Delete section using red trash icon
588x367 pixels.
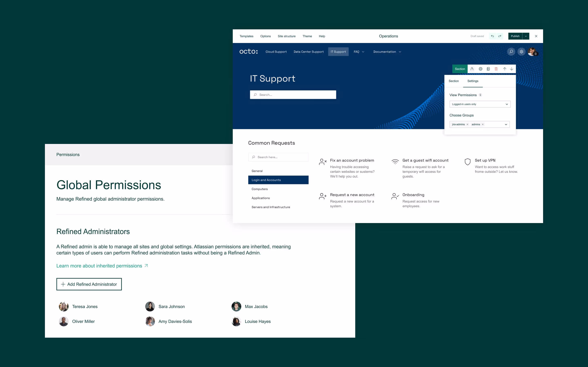pyautogui.click(x=496, y=69)
